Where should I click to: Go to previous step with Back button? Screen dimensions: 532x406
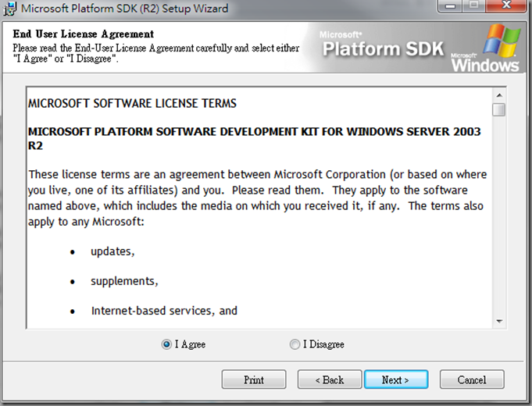click(330, 379)
